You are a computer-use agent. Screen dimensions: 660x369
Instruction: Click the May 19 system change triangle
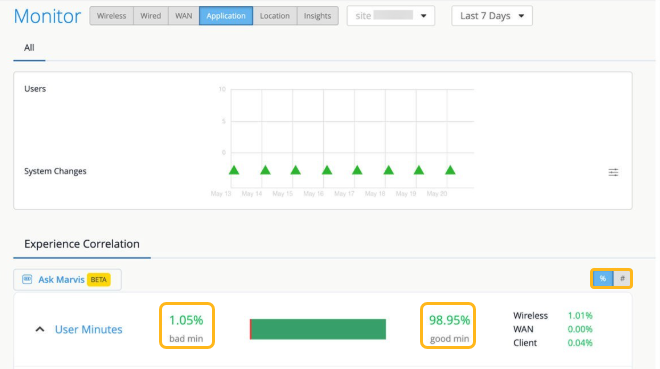click(419, 170)
